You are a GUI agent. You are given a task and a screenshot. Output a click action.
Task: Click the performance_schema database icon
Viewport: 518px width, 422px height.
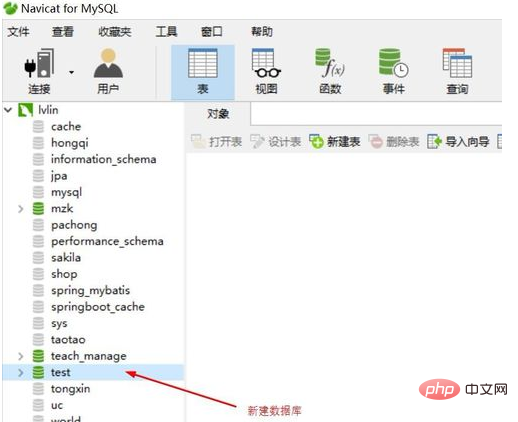pos(38,241)
